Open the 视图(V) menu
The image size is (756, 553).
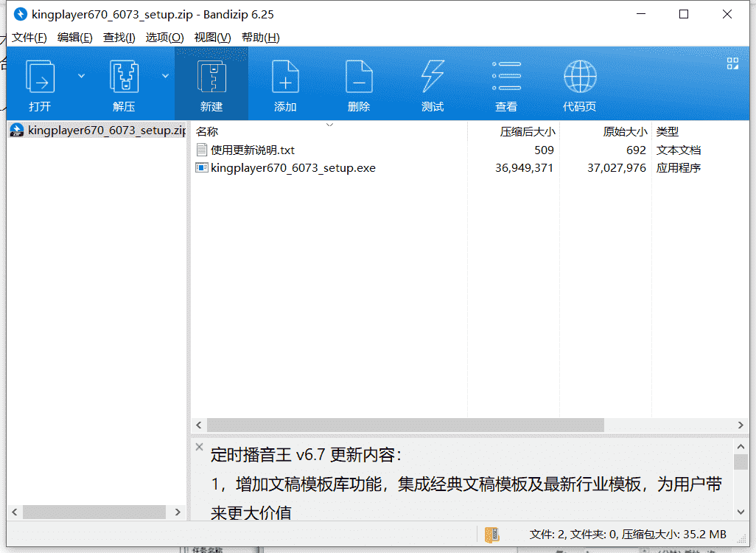click(212, 37)
